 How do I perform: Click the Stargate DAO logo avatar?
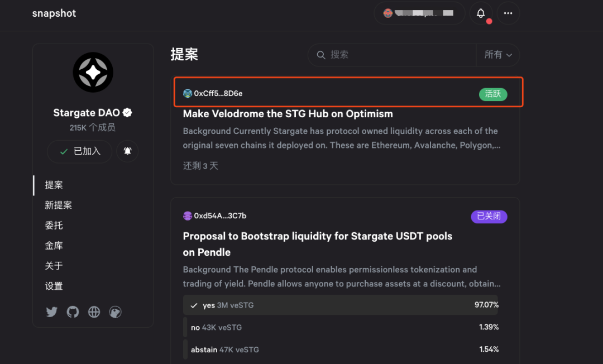(93, 73)
